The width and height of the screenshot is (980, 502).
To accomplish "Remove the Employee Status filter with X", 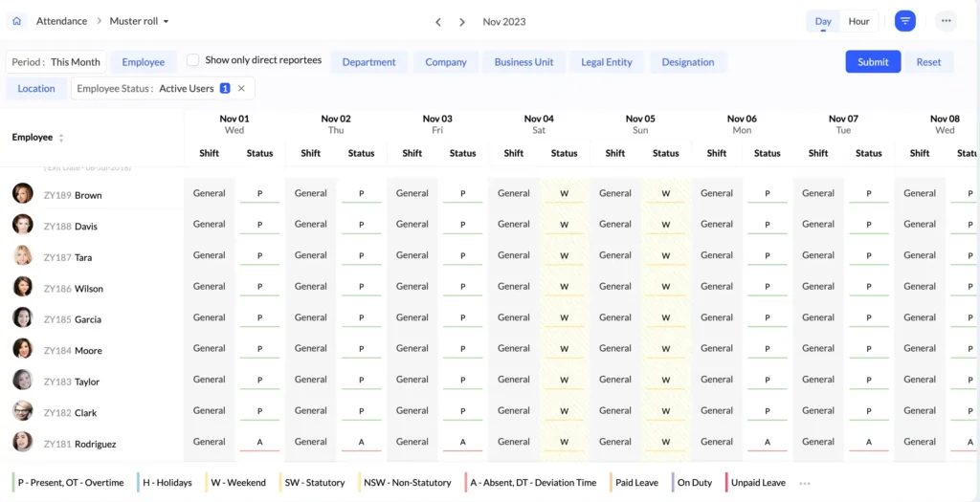I will click(241, 88).
